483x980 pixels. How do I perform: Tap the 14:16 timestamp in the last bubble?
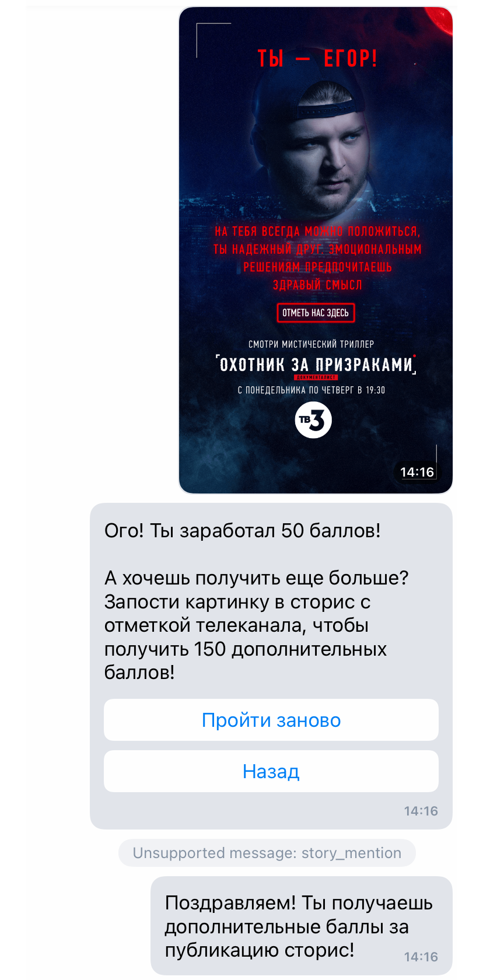coord(421,957)
